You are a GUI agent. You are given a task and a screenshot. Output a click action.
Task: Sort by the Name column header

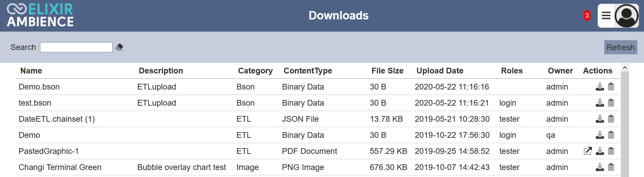[x=31, y=71]
